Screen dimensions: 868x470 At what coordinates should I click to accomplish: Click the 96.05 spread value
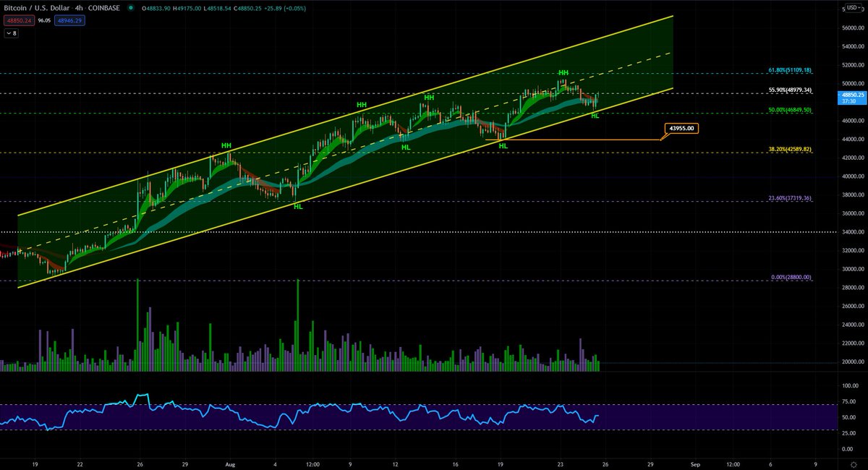pos(43,21)
